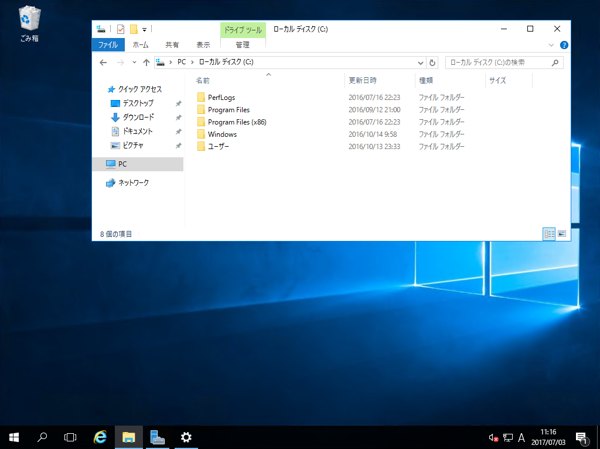Open taskbar search magnifier
This screenshot has height=449, width=600.
[x=42, y=437]
